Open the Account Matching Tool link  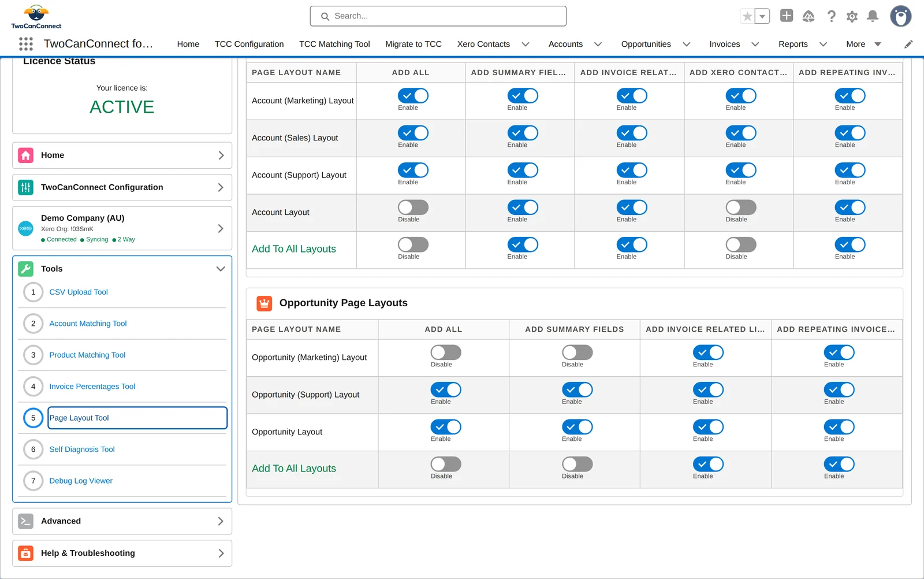88,324
